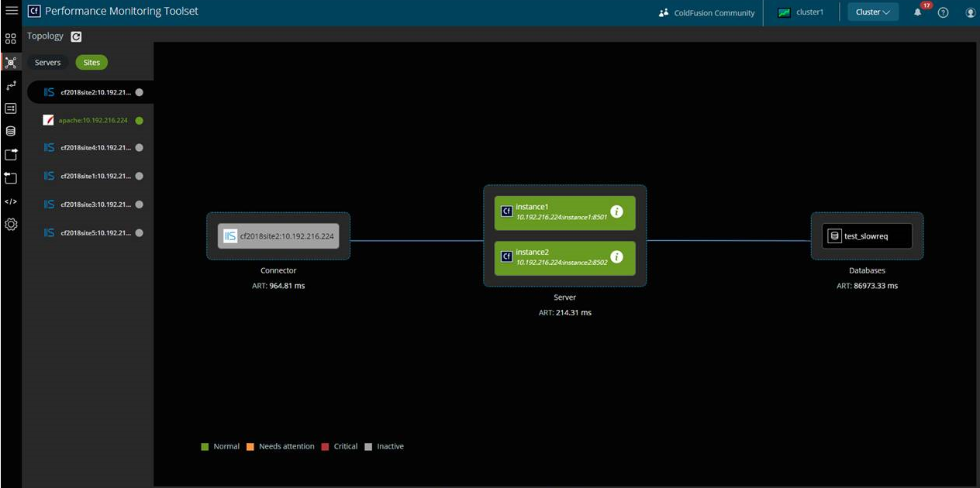Viewport: 980px width, 488px height.
Task: Click the gray Inactive legend swatch
Action: 369,447
